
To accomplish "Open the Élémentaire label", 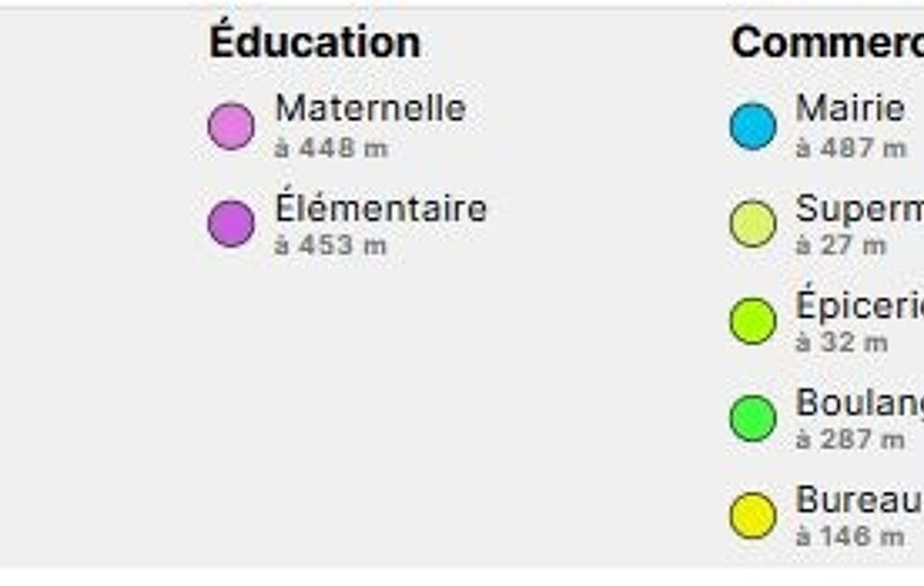I will (380, 208).
